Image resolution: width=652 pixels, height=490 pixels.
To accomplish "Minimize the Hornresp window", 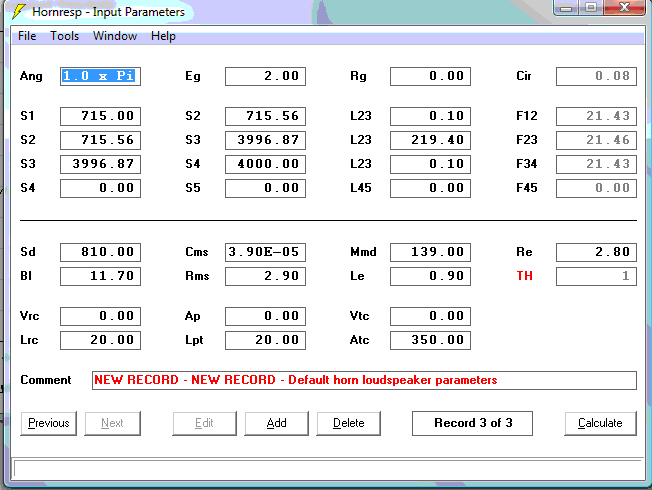I will tap(566, 7).
